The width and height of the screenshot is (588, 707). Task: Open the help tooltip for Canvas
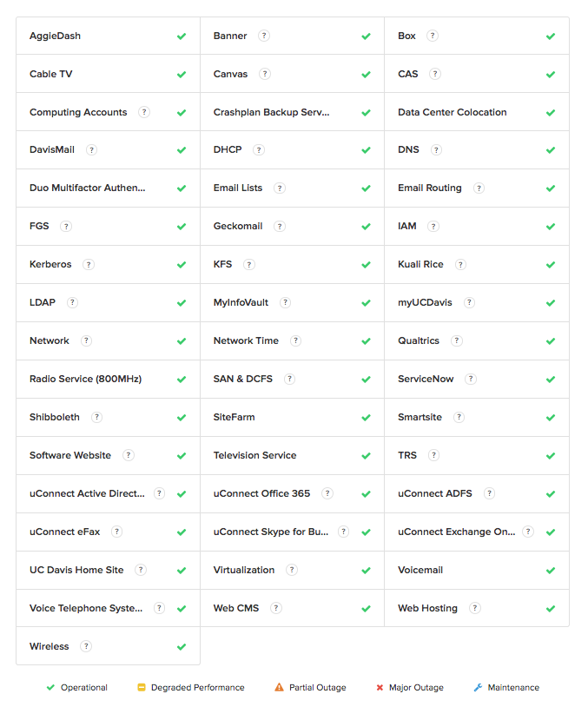[x=264, y=74]
